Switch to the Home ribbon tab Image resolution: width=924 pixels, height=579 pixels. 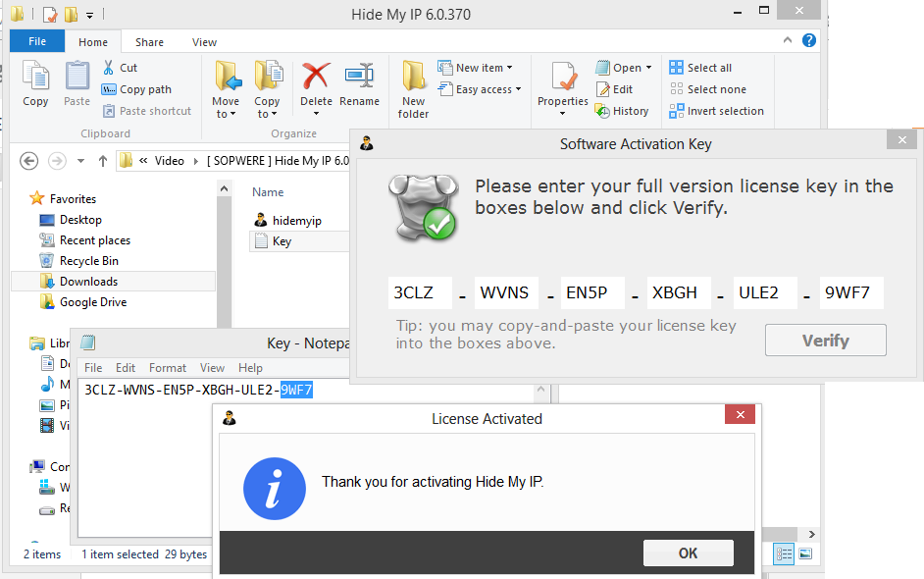click(93, 42)
